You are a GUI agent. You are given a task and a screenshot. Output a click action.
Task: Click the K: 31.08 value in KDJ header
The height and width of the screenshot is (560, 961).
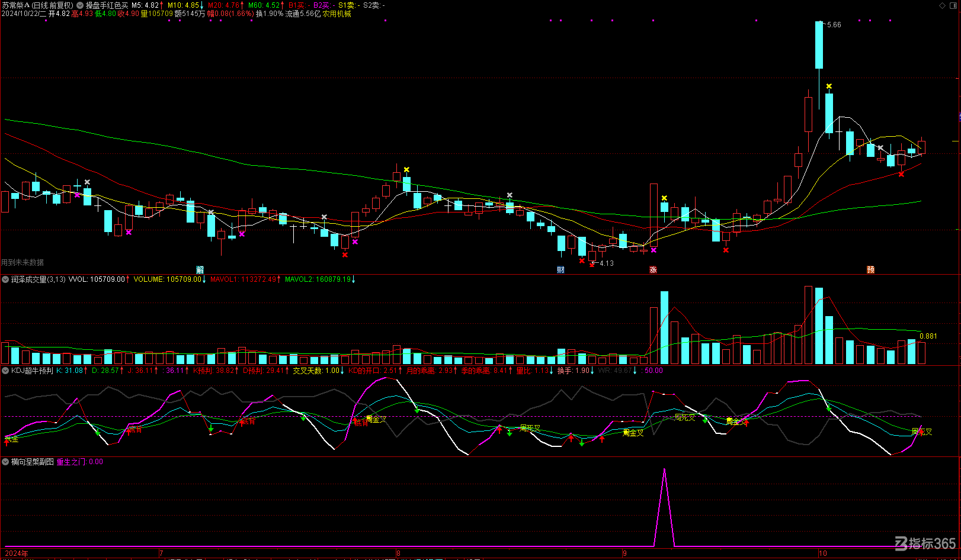[x=69, y=371]
